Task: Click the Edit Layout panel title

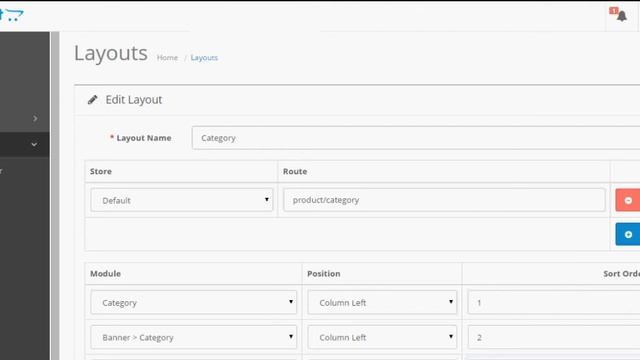Action: coord(134,100)
